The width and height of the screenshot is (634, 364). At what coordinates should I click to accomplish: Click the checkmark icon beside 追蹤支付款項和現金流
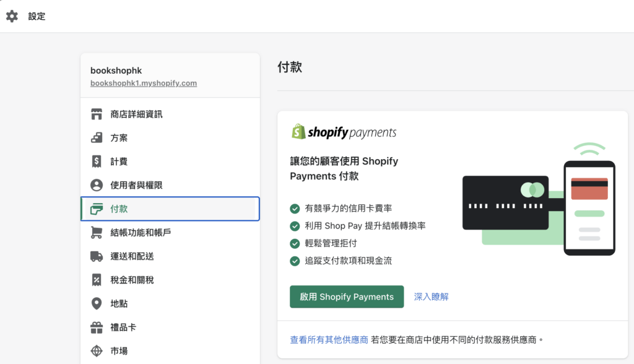[x=295, y=261]
